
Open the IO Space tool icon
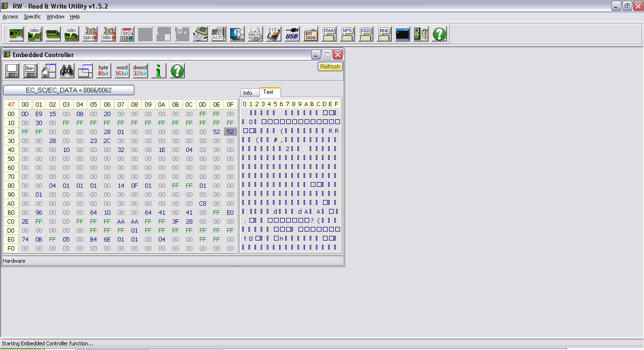click(90, 34)
